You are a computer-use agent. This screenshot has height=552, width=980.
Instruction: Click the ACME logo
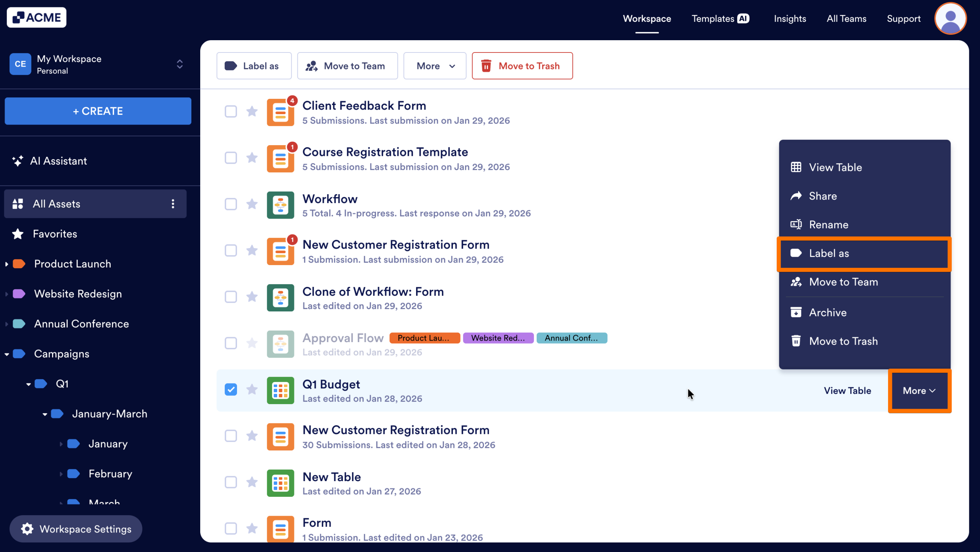pyautogui.click(x=36, y=18)
